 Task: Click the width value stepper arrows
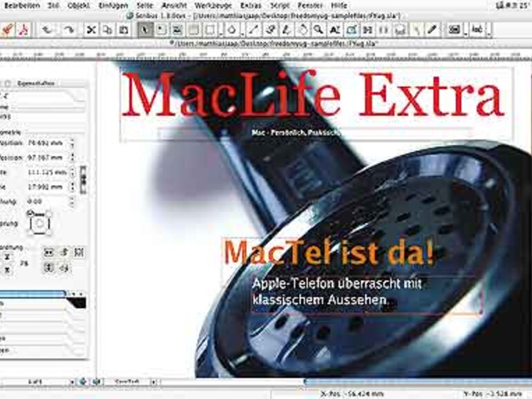point(72,173)
